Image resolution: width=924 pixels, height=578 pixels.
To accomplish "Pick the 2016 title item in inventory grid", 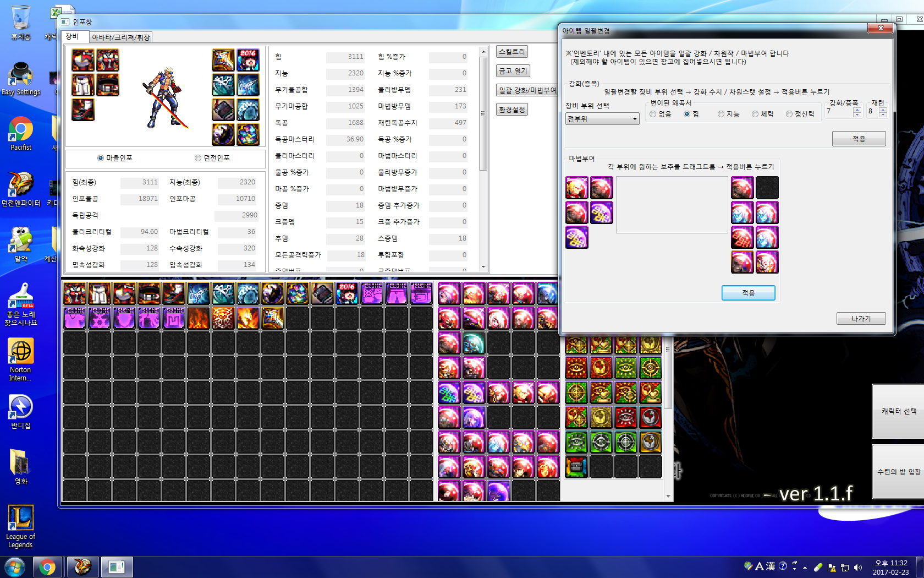I will 347,293.
